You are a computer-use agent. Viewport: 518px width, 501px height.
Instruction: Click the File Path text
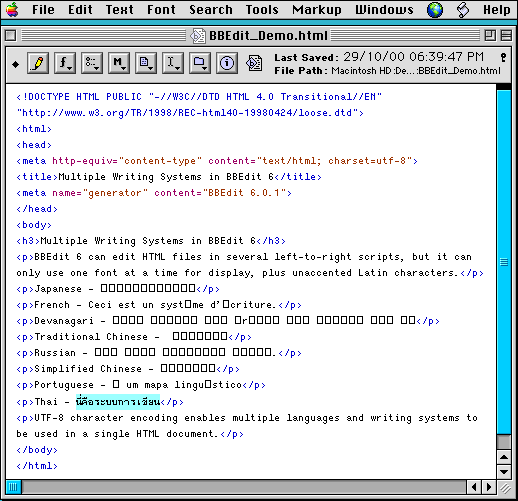tap(387, 71)
